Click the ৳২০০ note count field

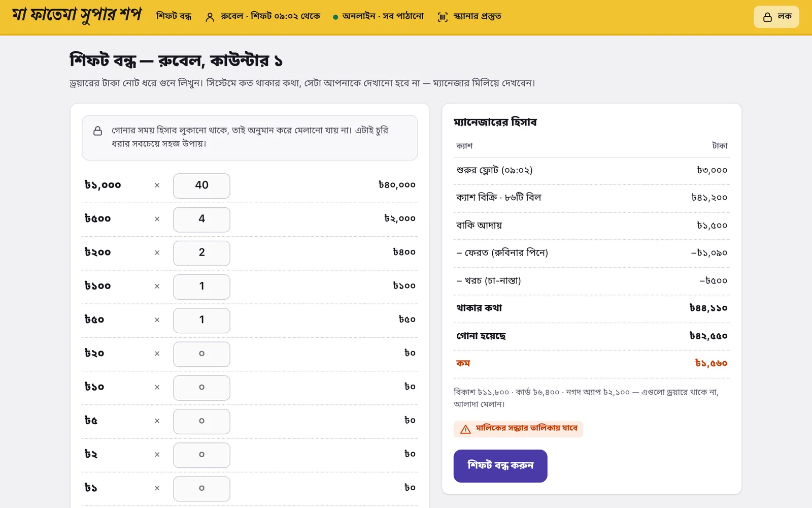[201, 253]
